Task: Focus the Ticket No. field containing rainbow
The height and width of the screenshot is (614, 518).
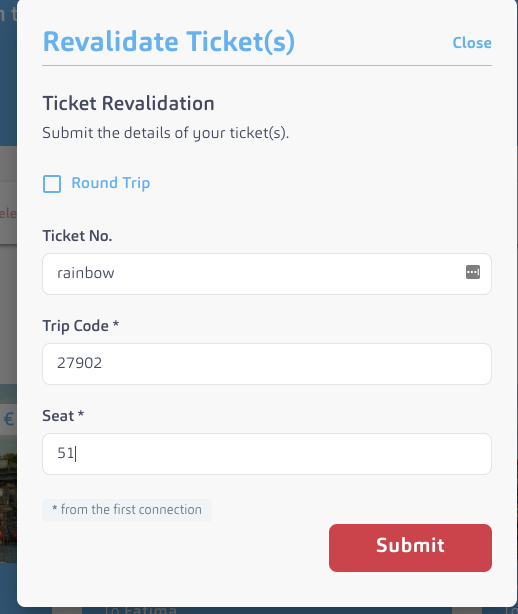Action: pyautogui.click(x=267, y=274)
